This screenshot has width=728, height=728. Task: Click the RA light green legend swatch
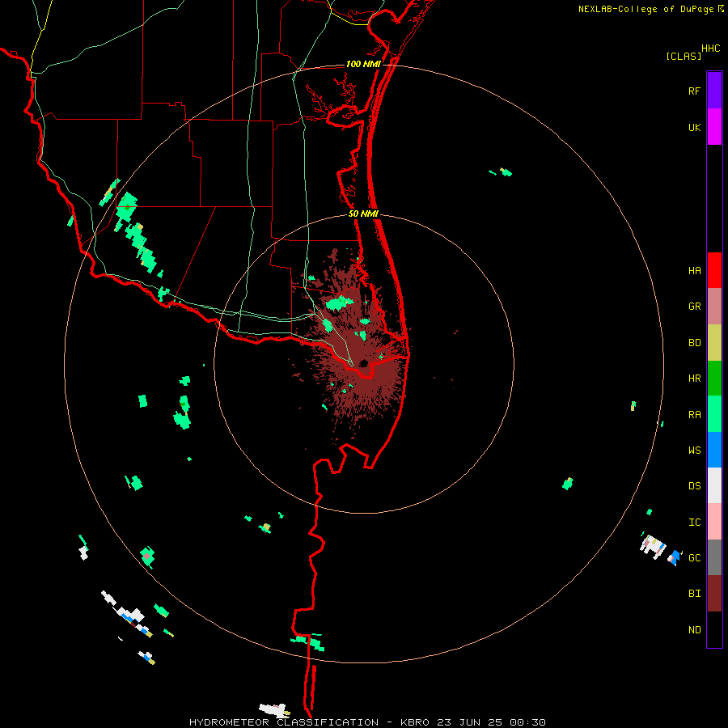point(714,414)
